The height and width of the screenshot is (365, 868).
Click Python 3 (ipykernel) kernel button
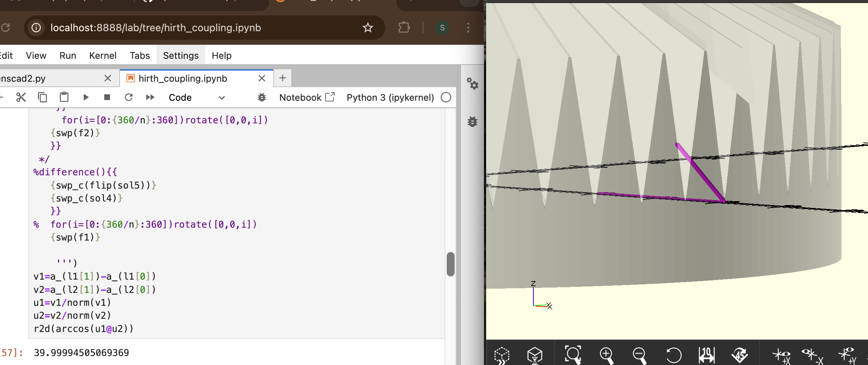click(390, 98)
